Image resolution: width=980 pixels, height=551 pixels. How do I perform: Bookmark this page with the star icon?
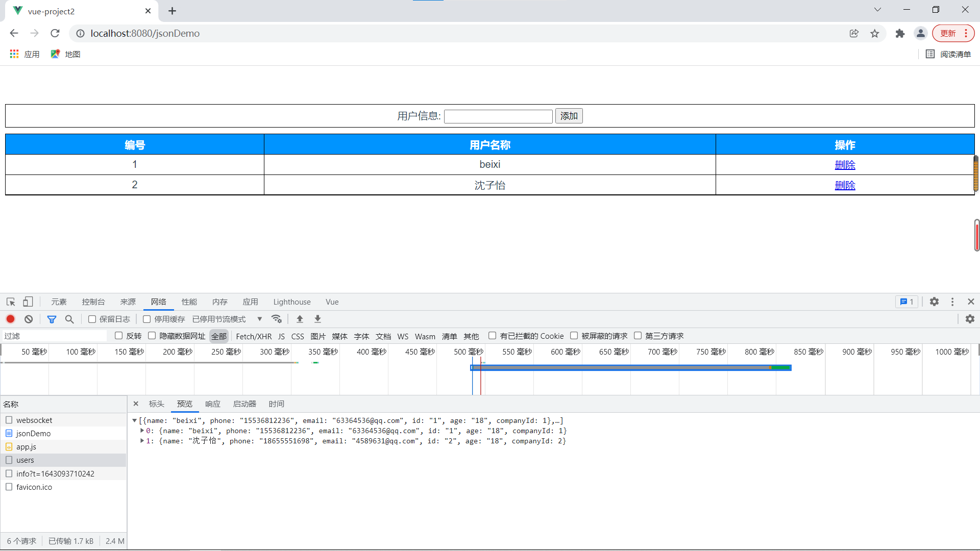tap(875, 33)
